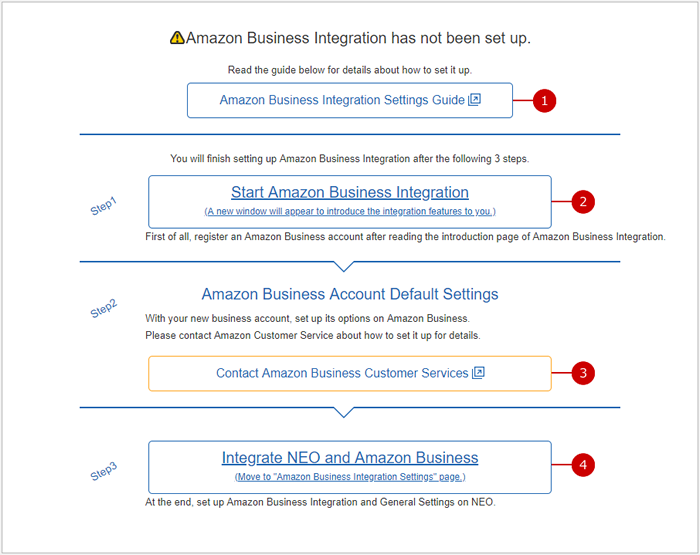
Task: Click the yellow warning triangle icon
Action: click(177, 38)
